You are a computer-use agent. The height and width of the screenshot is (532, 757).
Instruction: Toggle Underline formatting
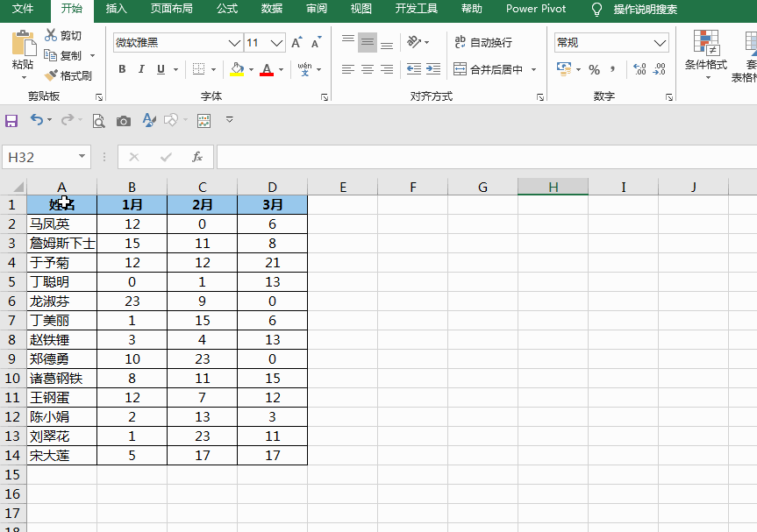[x=161, y=69]
